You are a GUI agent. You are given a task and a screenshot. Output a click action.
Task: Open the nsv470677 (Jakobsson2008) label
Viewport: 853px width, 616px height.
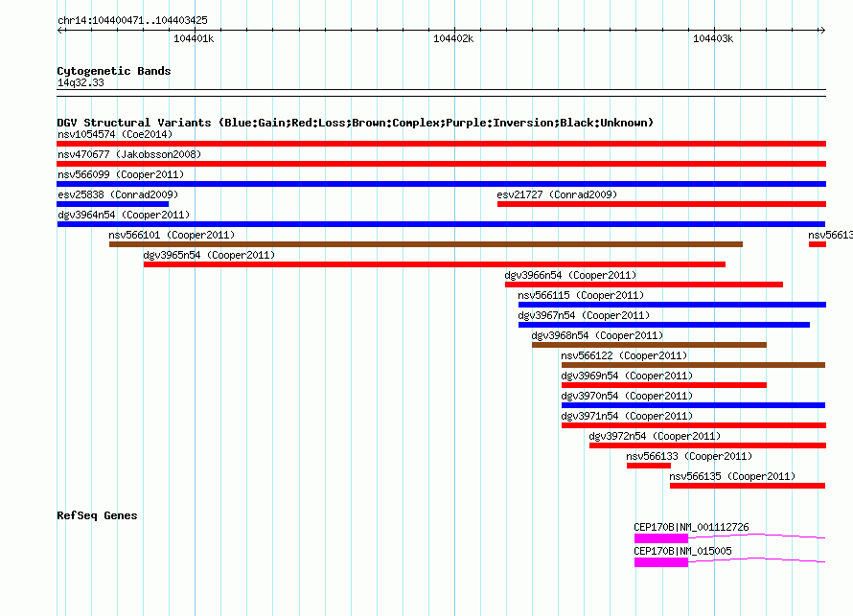pos(129,154)
